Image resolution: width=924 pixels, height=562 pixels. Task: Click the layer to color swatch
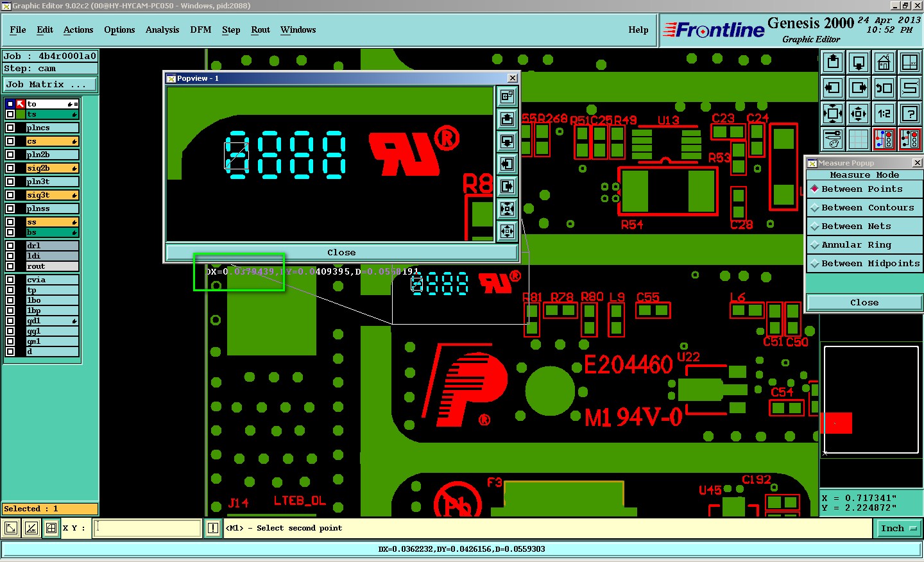click(x=21, y=104)
